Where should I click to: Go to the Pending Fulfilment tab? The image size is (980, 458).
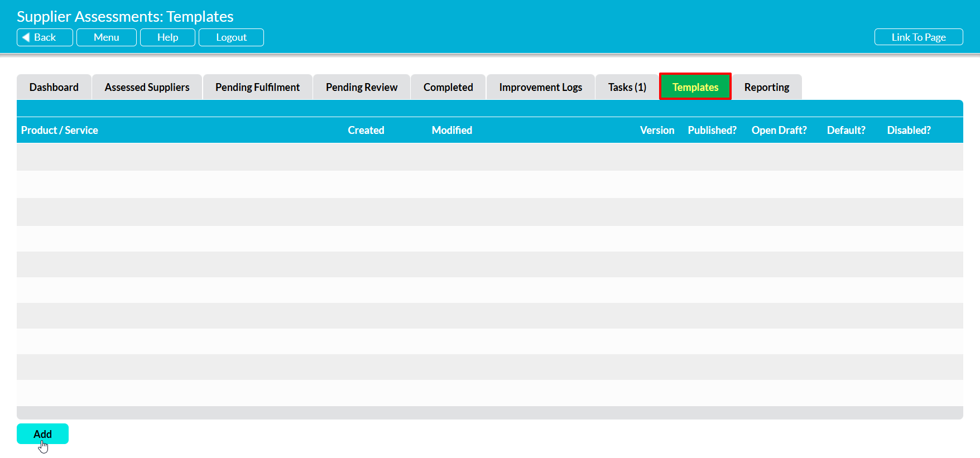pos(257,87)
